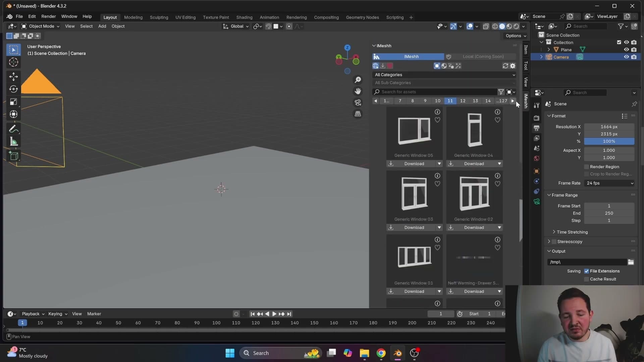Select the Rotate tool
The height and width of the screenshot is (362, 644).
13,89
